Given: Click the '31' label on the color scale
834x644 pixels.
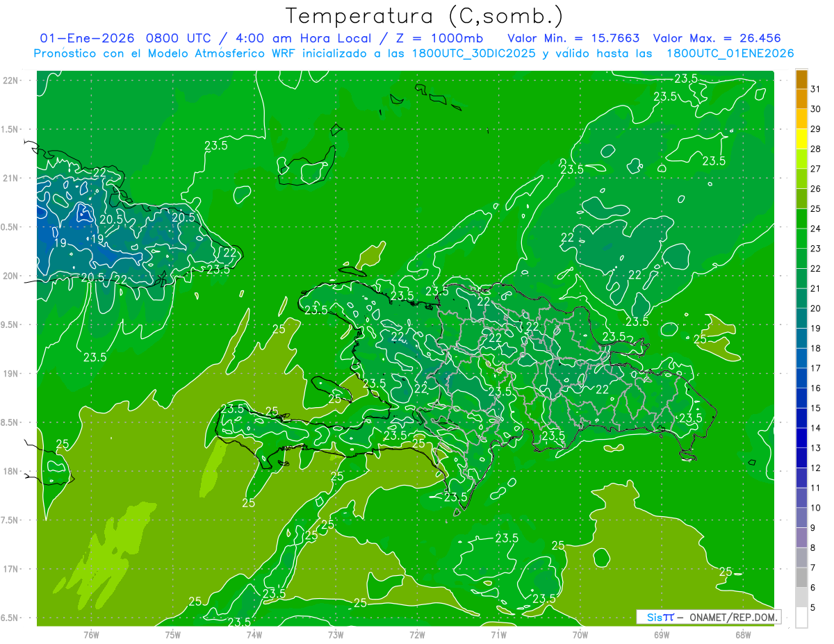Looking at the screenshot, I should pyautogui.click(x=815, y=89).
